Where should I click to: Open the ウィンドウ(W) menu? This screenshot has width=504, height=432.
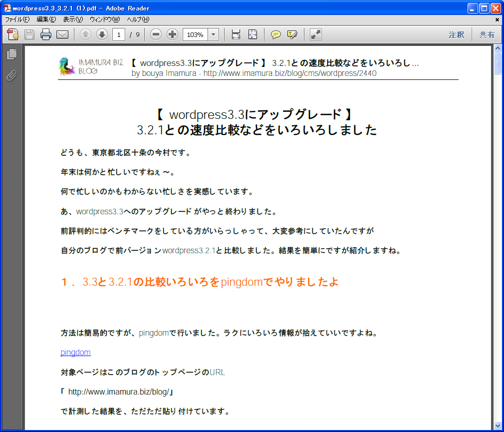[104, 19]
